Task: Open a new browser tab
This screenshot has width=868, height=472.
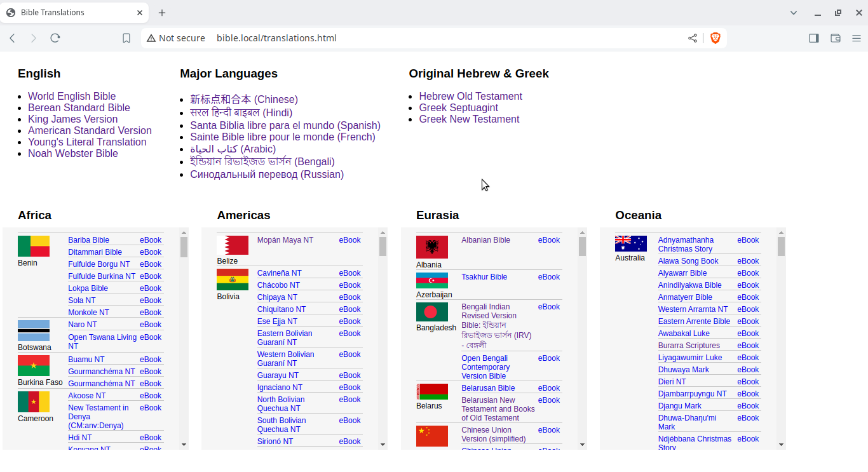Action: pos(162,13)
